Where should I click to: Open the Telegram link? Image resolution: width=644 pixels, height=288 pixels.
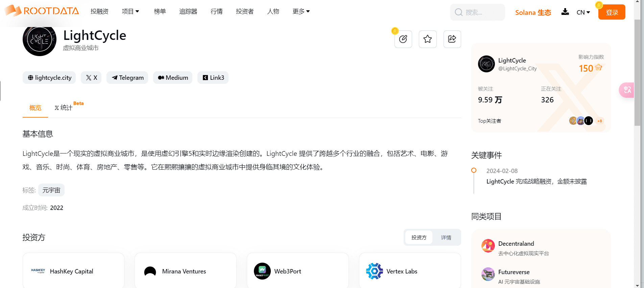(x=127, y=78)
